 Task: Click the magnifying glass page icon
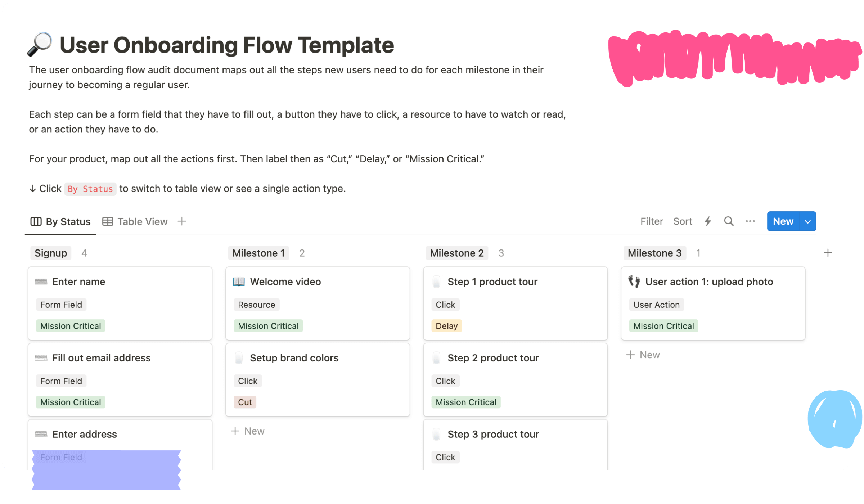[x=40, y=44]
